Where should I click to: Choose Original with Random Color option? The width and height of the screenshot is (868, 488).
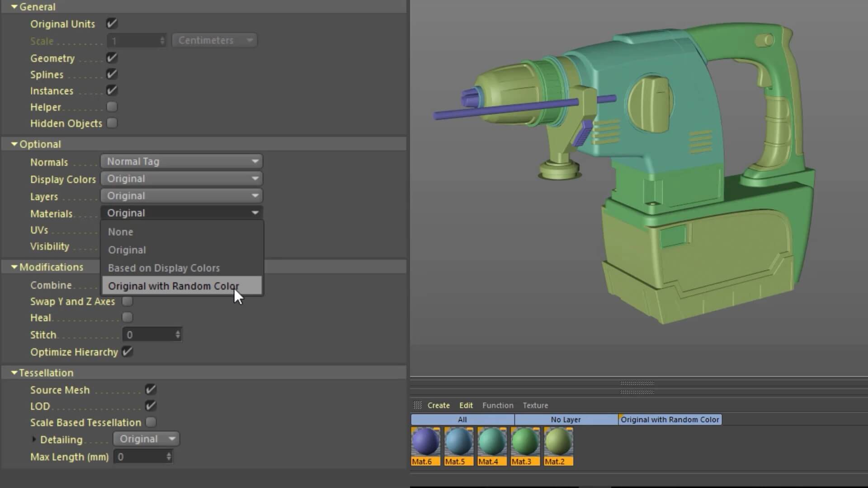(174, 286)
